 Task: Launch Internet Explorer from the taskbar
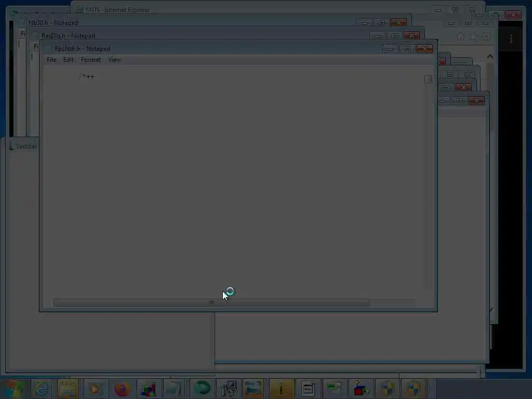[x=42, y=389]
